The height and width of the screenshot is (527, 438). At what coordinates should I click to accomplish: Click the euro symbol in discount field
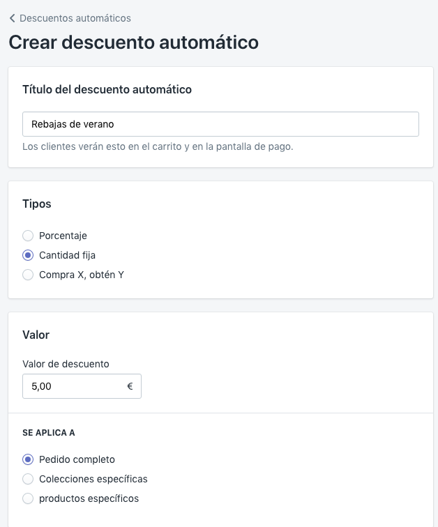click(130, 386)
